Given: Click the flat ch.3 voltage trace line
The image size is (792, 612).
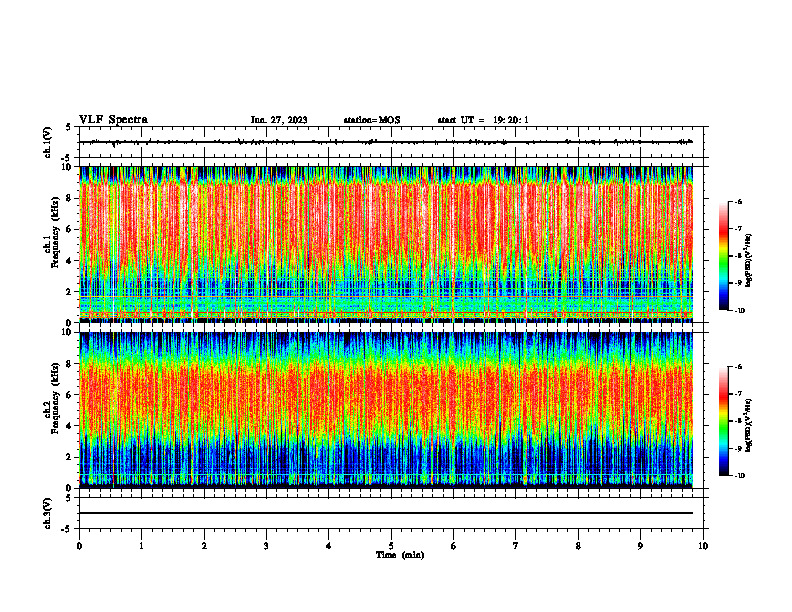Looking at the screenshot, I should pyautogui.click(x=386, y=513).
